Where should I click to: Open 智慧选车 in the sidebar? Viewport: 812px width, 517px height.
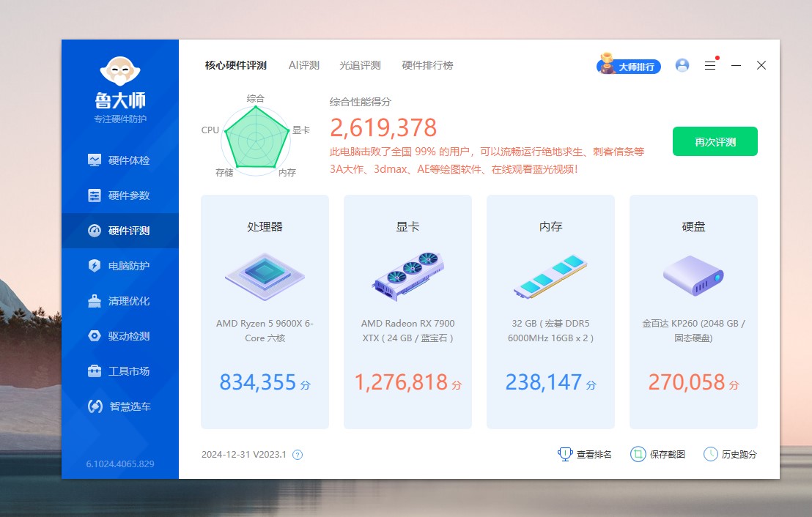(x=119, y=406)
